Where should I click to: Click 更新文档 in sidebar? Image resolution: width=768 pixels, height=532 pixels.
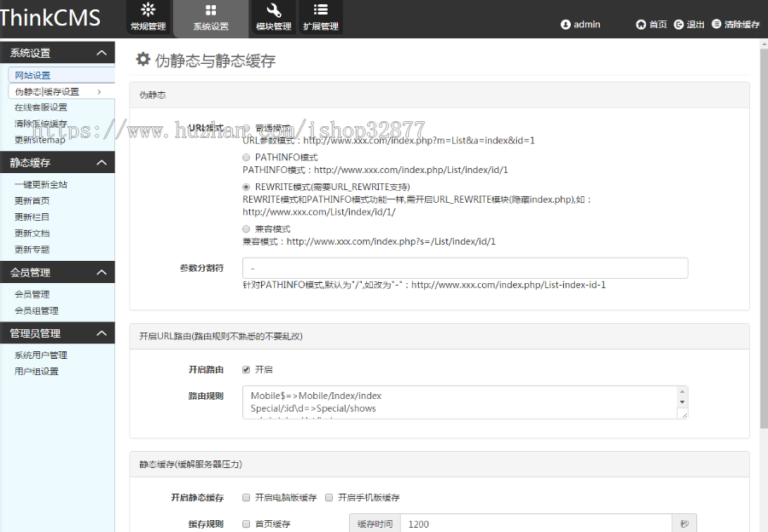click(x=32, y=233)
